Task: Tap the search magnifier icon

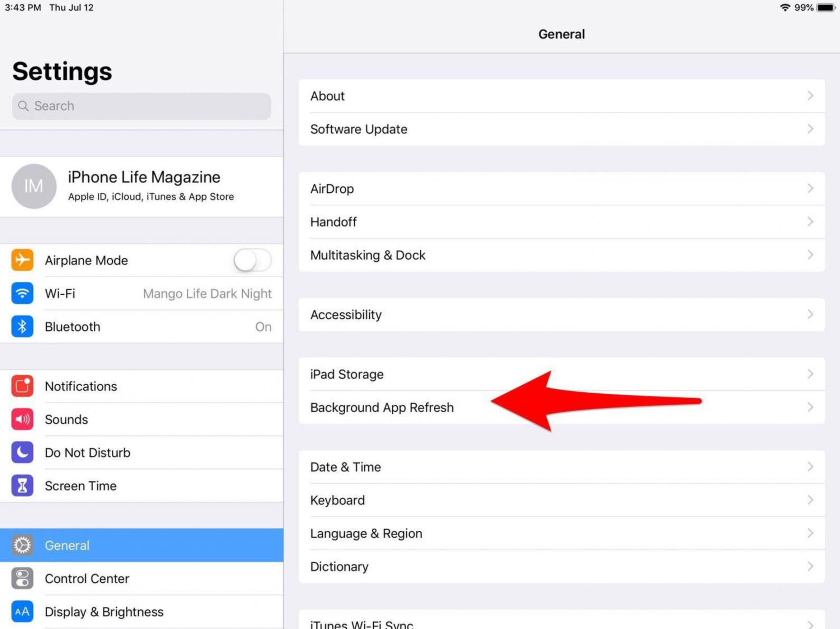Action: pos(23,106)
